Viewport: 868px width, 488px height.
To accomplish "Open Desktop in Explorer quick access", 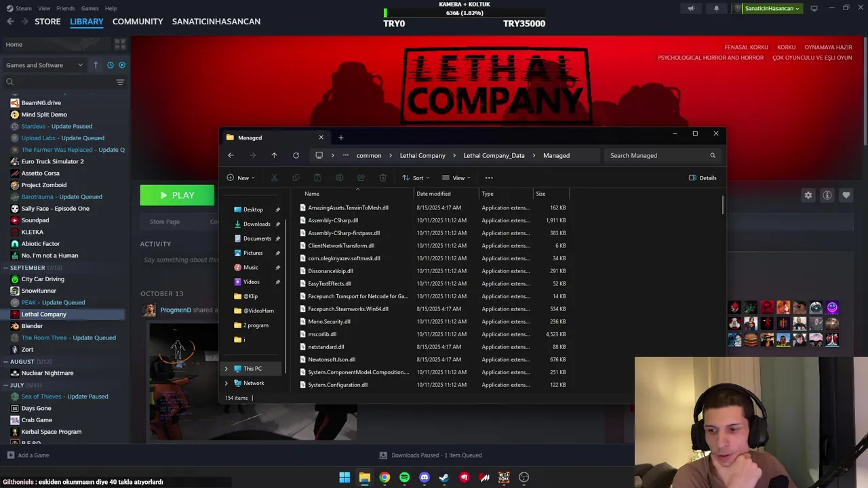I will click(x=253, y=209).
